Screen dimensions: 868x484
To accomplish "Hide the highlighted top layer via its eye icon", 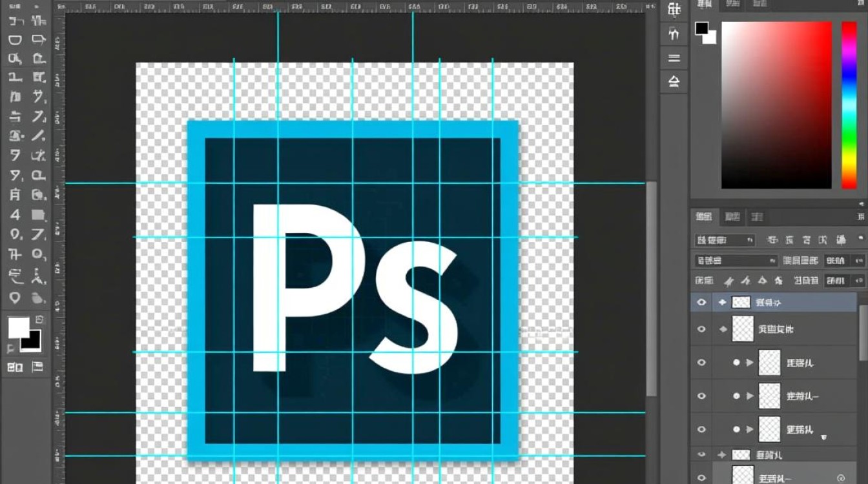I will pyautogui.click(x=701, y=302).
